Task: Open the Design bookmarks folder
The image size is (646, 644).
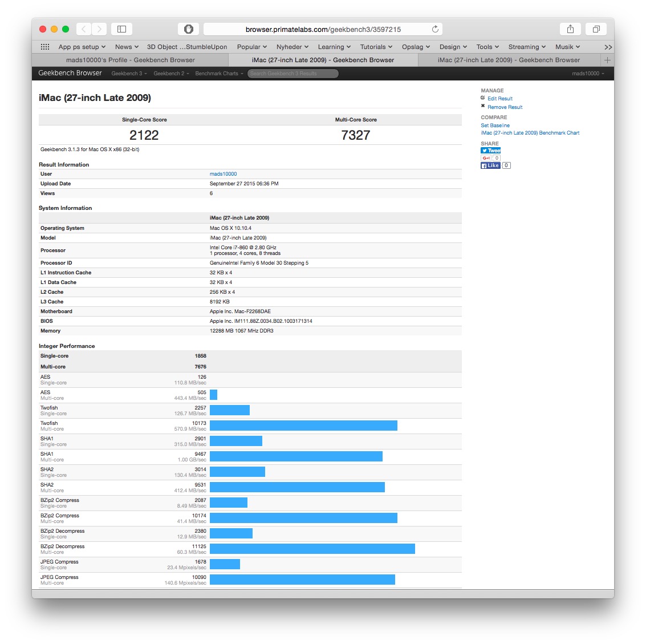Action: click(453, 47)
